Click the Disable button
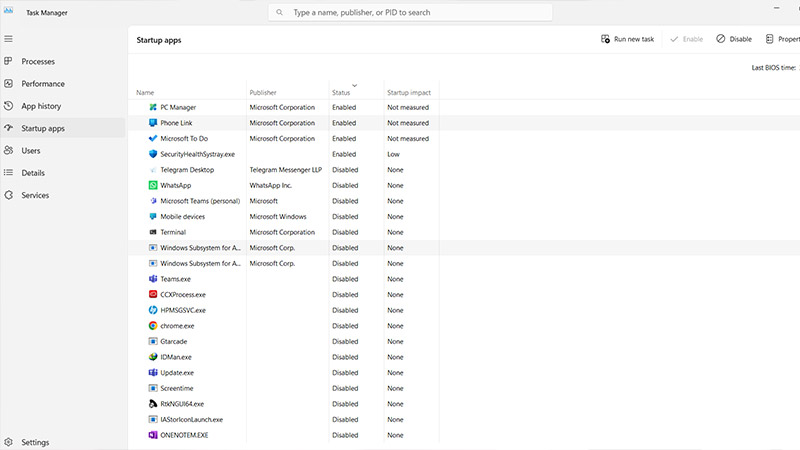This screenshot has width=800, height=450. (x=734, y=39)
